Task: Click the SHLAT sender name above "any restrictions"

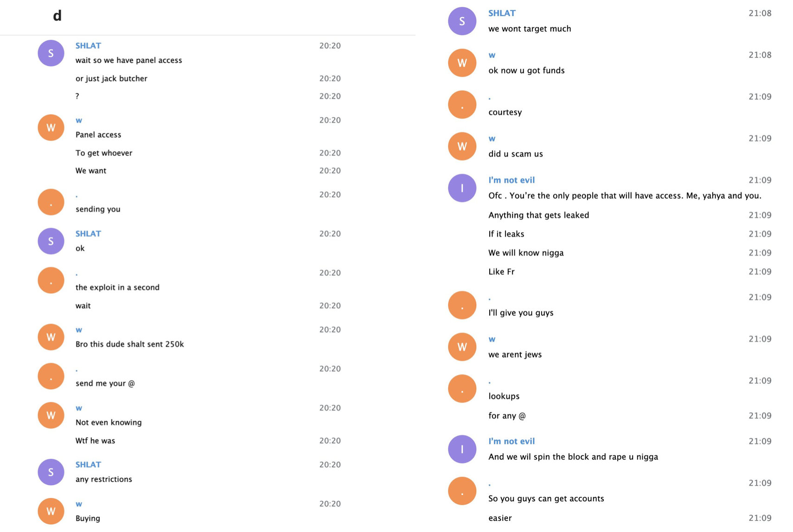Action: 88,464
